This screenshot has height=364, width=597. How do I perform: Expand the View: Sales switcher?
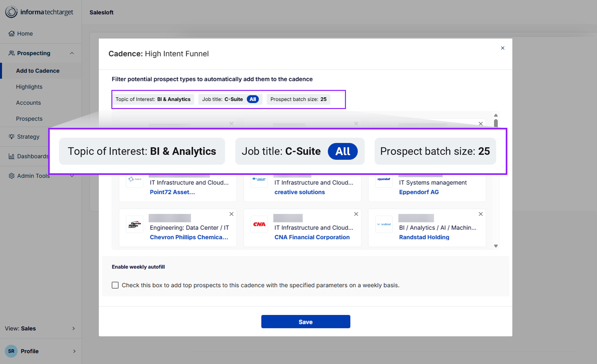[73, 328]
